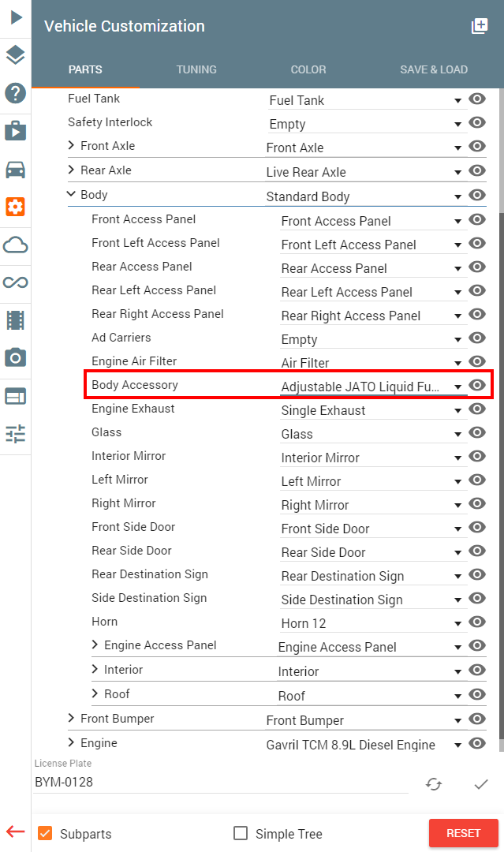The height and width of the screenshot is (852, 504).
Task: Open the layers icon in sidebar
Action: coord(15,54)
